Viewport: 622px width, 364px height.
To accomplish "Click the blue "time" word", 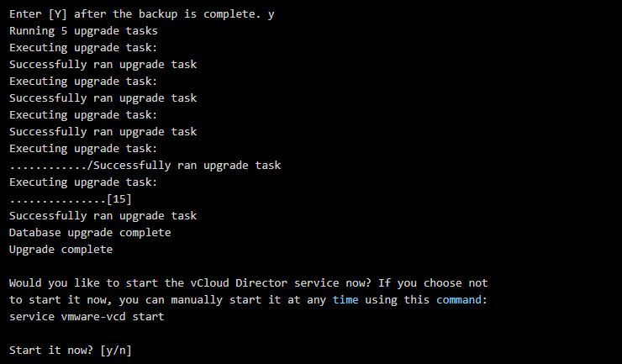I will (x=346, y=299).
